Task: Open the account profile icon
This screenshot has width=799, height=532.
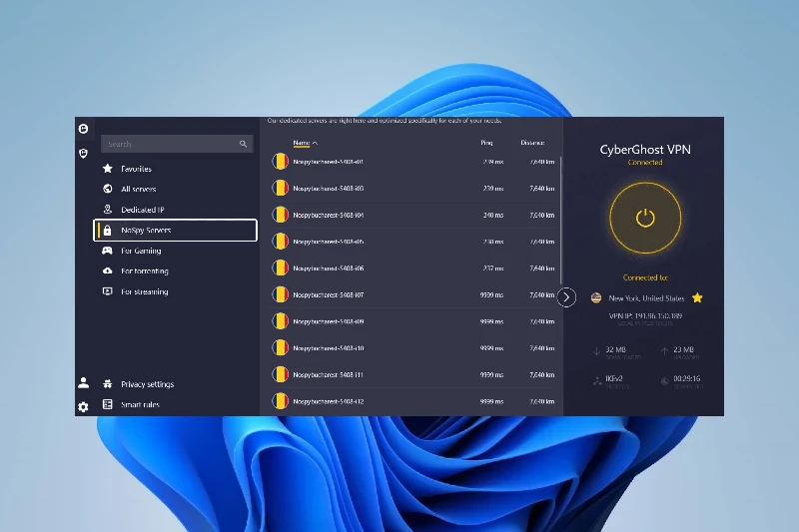Action: point(84,383)
